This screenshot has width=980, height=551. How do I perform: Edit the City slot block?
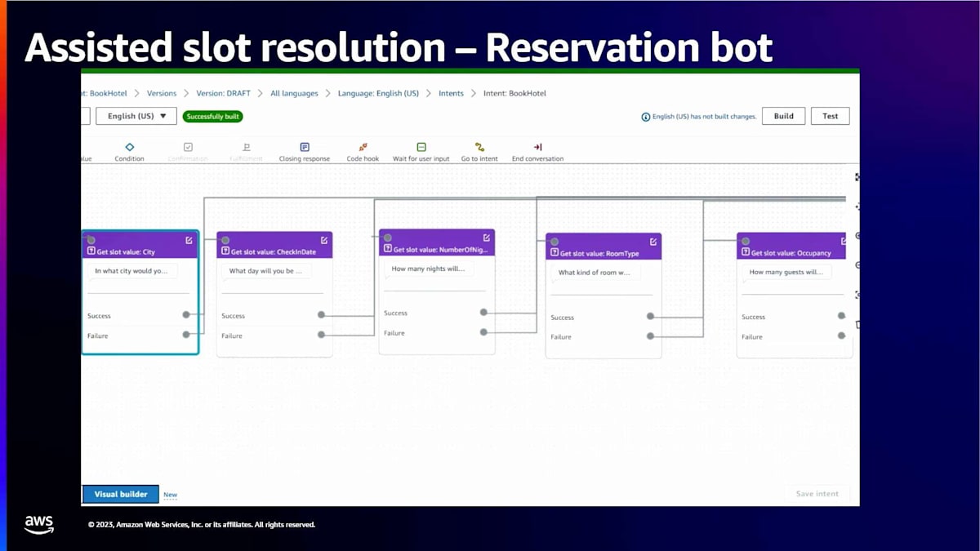pyautogui.click(x=189, y=240)
